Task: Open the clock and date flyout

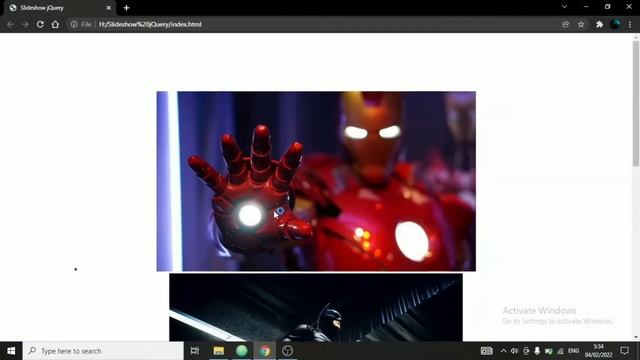Action: pyautogui.click(x=598, y=351)
